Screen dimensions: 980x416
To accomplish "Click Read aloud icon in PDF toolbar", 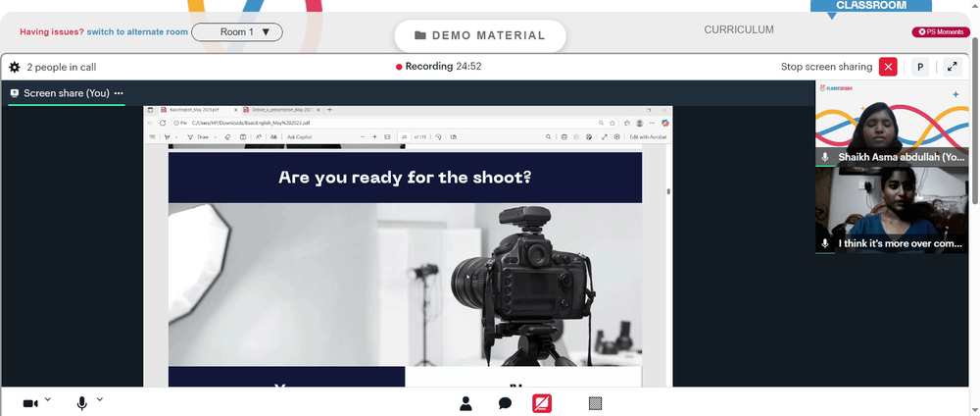I will point(259,136).
